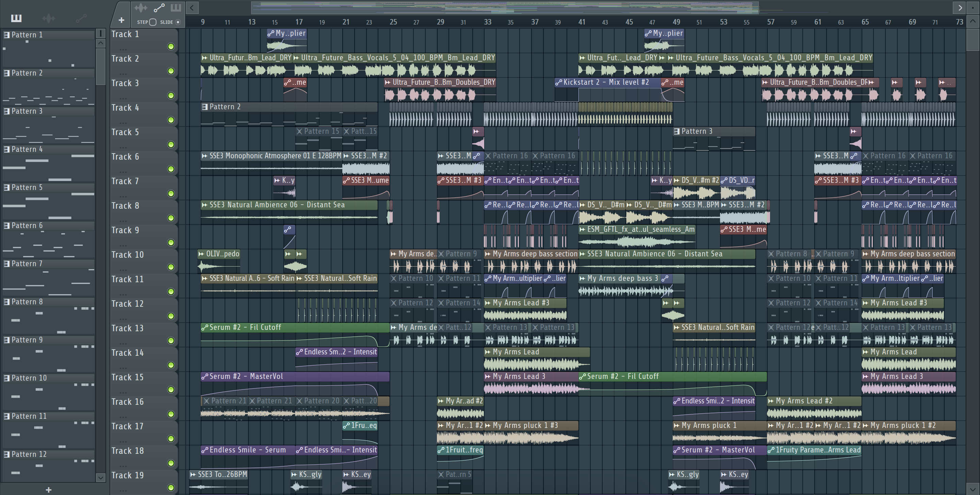The image size is (980, 495).
Task: Select the Track 18 header label
Action: coord(128,451)
